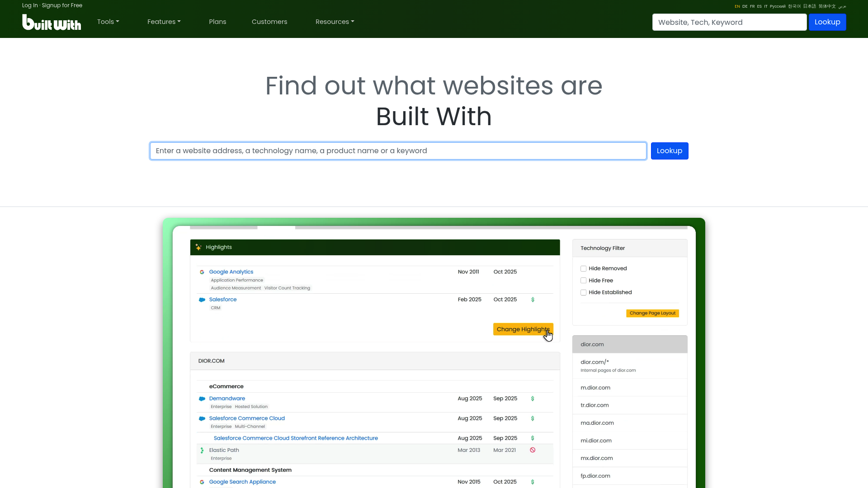Click the Salesforce cloud icon in Highlights

[x=202, y=300]
